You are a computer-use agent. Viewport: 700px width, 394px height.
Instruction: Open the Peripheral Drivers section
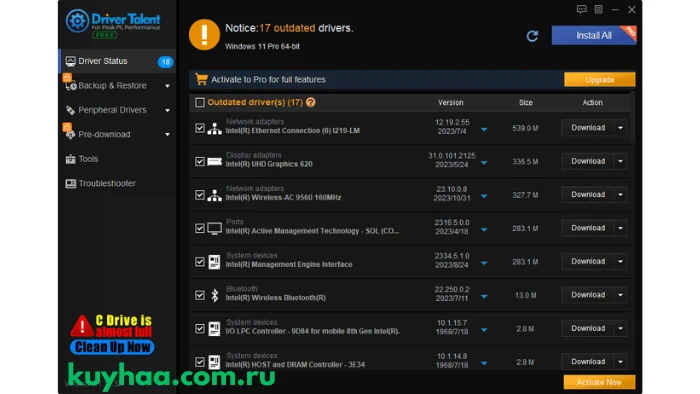tap(118, 110)
